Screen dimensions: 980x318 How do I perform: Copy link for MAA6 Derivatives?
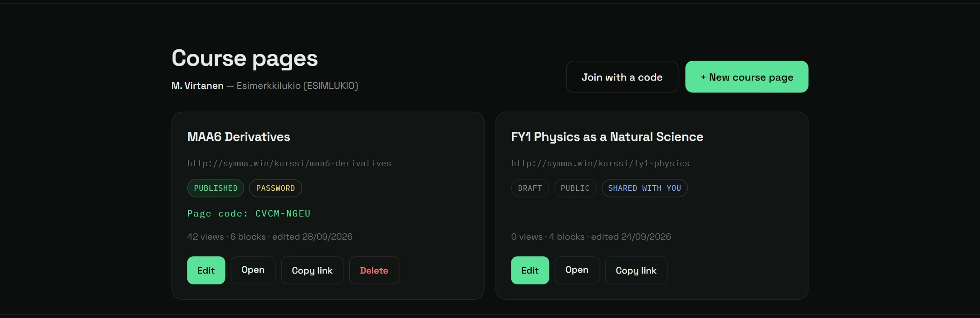(312, 270)
